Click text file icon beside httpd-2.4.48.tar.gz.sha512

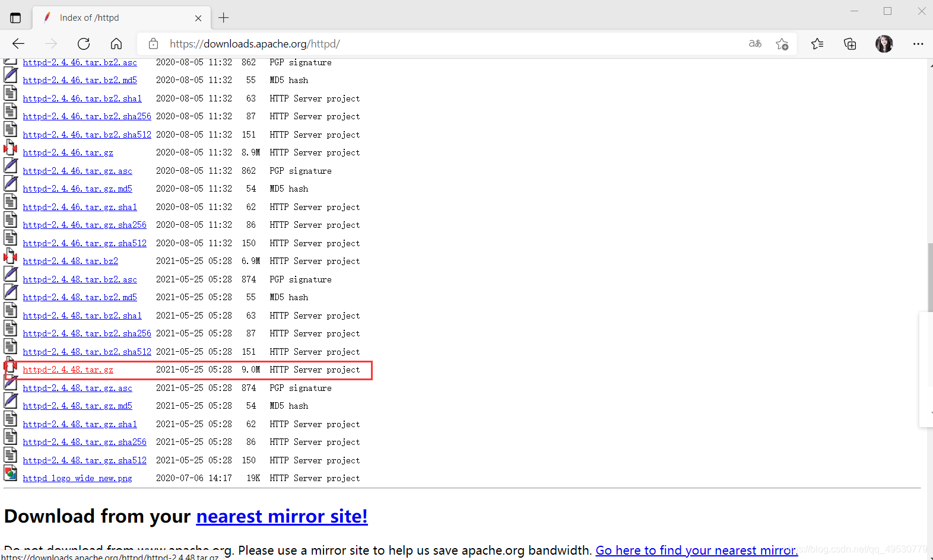point(11,455)
